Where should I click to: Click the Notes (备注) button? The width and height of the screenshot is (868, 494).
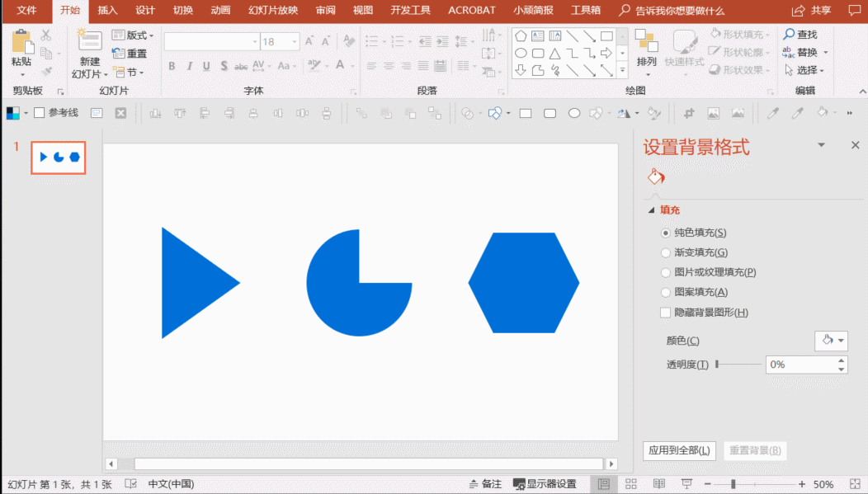pyautogui.click(x=485, y=484)
